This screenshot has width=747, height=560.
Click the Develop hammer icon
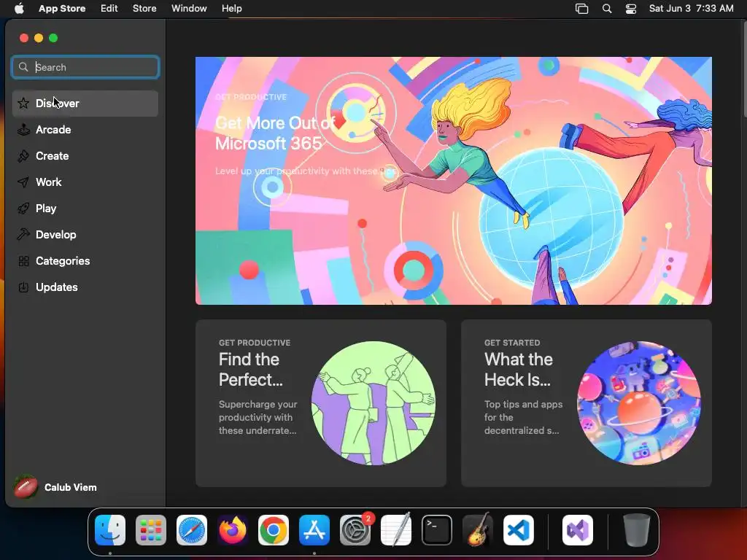click(x=23, y=234)
